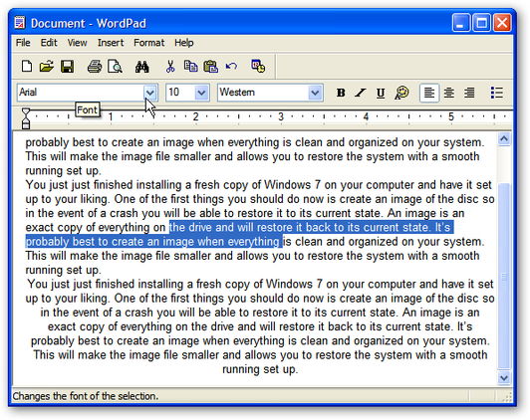Open the font size 10 dropdown
Viewport: 530px width, 420px height.
coord(201,93)
